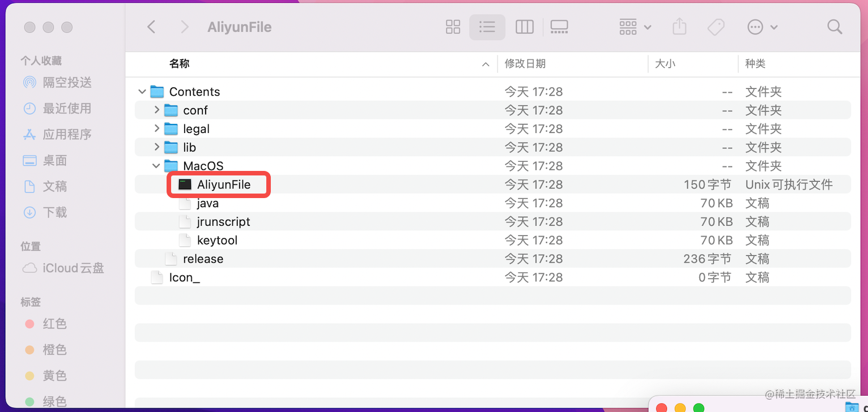This screenshot has height=412, width=868.
Task: Click the Unix 可执行文件 kind cell
Action: coord(789,184)
